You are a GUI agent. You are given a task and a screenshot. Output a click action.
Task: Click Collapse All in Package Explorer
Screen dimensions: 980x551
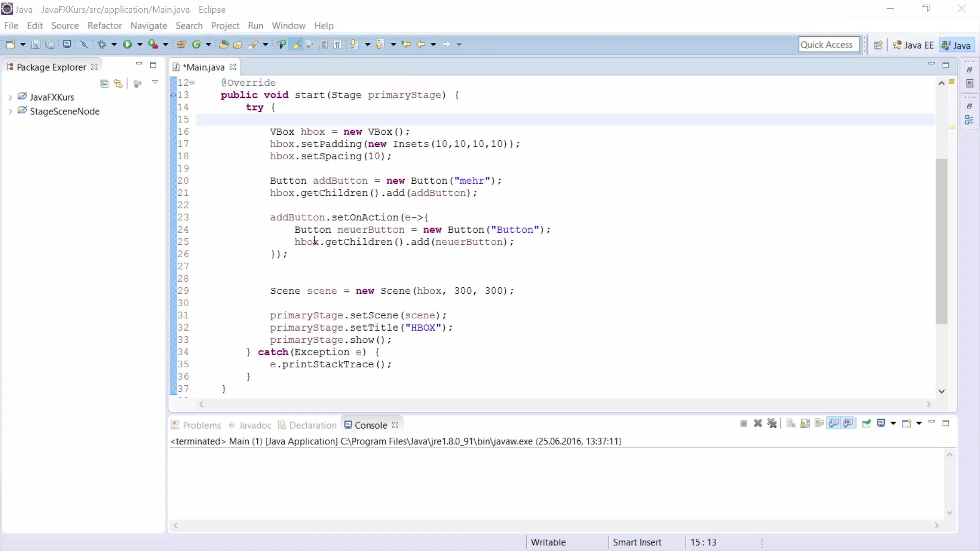click(x=104, y=84)
